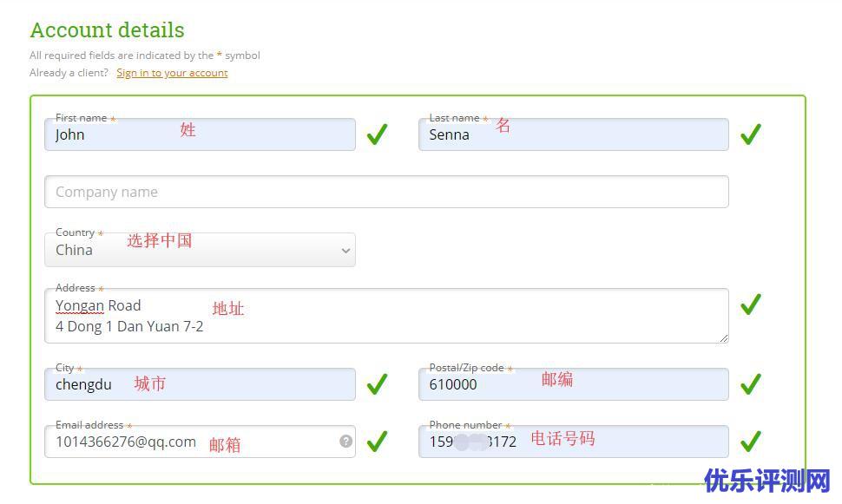The height and width of the screenshot is (504, 842).
Task: Click into the empty Company name field
Action: 386,193
